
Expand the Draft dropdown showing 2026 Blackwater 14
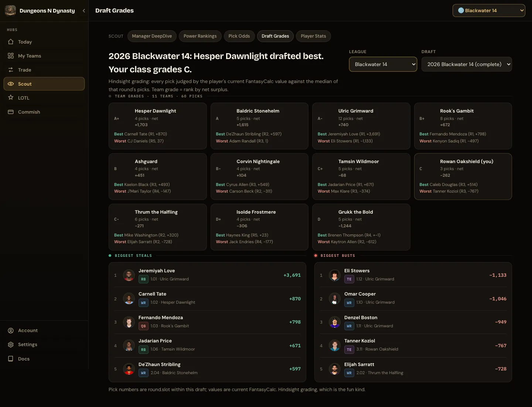tap(467, 64)
